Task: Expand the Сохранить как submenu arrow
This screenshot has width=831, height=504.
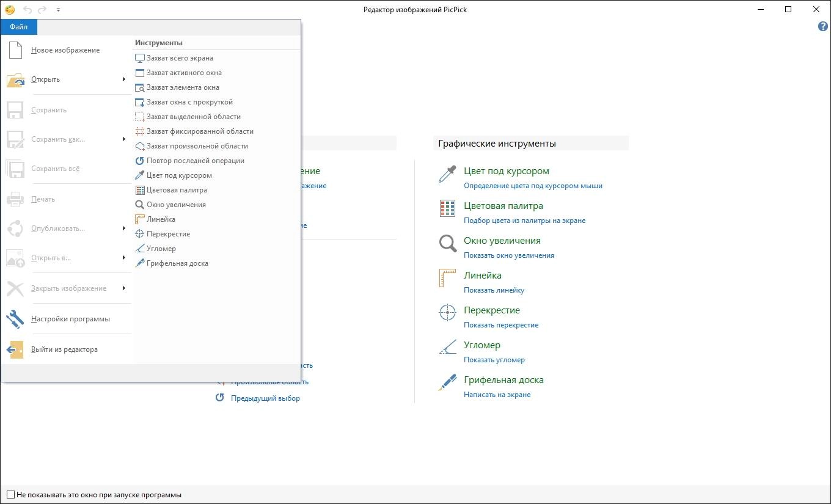Action: [124, 139]
